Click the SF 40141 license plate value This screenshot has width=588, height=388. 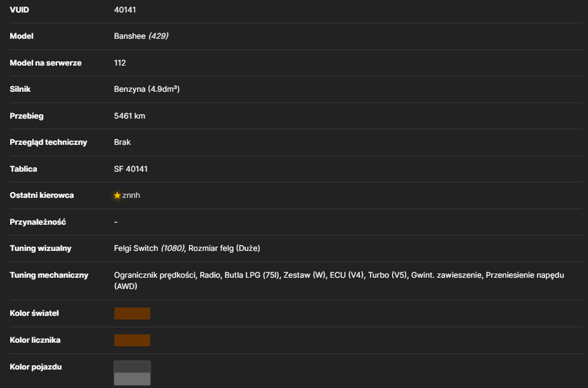pyautogui.click(x=131, y=169)
